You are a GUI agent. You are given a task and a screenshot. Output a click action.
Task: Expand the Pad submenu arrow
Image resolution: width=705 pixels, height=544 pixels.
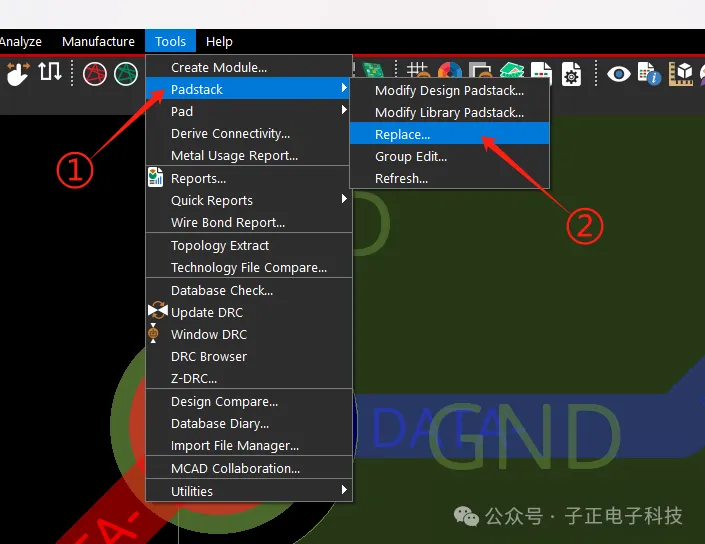[x=344, y=110]
